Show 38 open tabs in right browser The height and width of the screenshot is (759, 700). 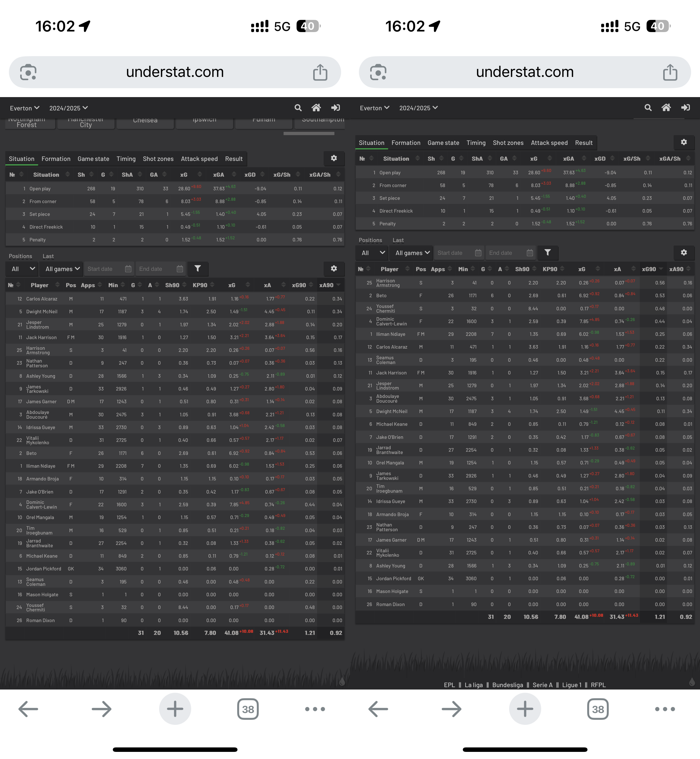pyautogui.click(x=598, y=709)
